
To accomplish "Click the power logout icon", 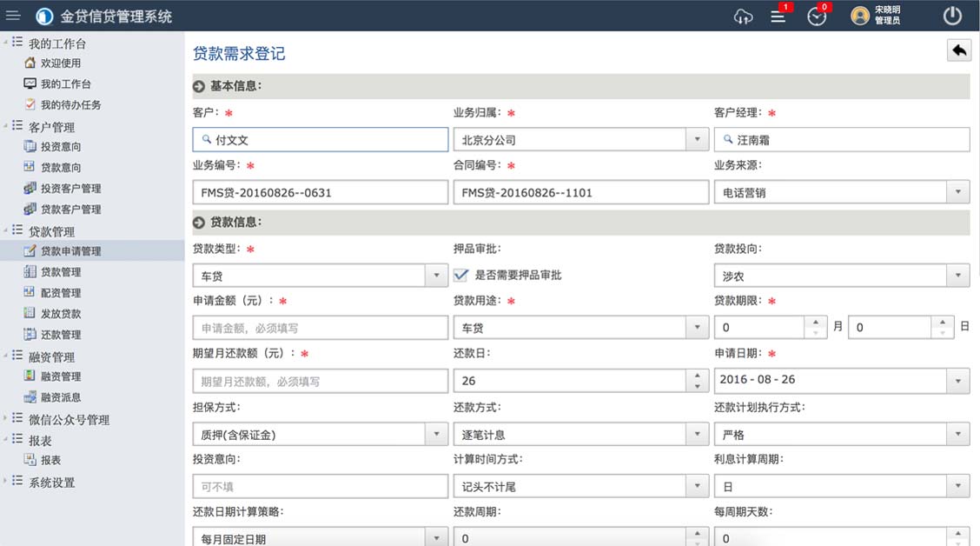I will (x=952, y=16).
